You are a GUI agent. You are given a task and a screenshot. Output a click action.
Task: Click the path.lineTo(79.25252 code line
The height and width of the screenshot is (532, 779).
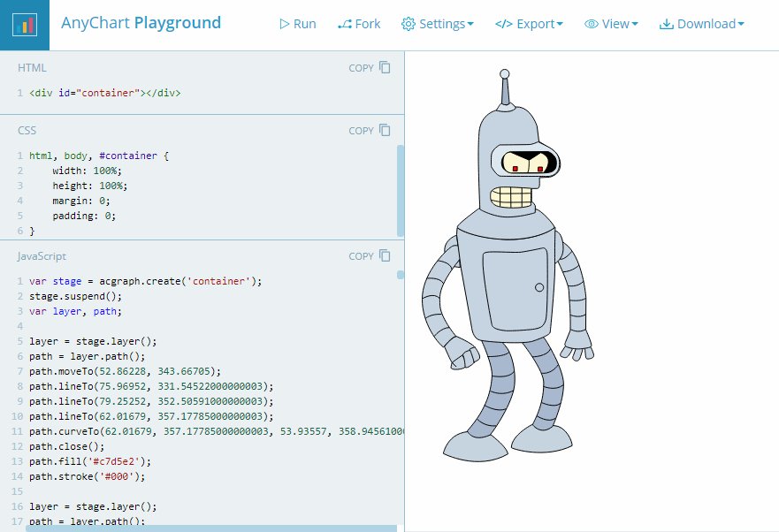(151, 401)
